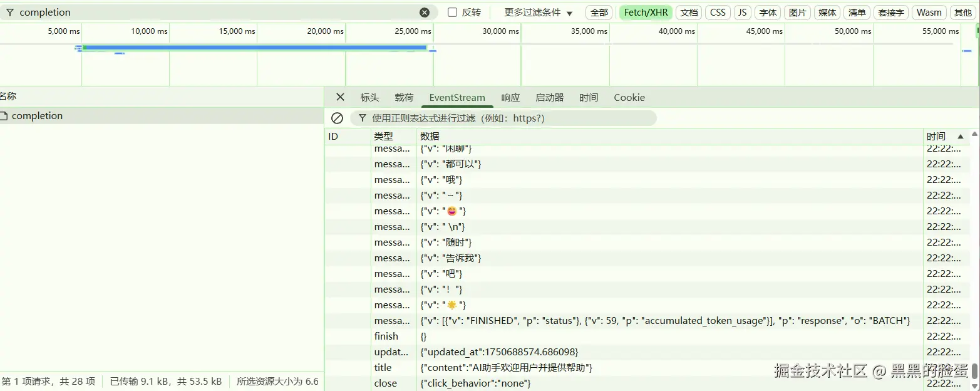The image size is (980, 391).
Task: Select the 图片 filter type
Action: pyautogui.click(x=797, y=13)
